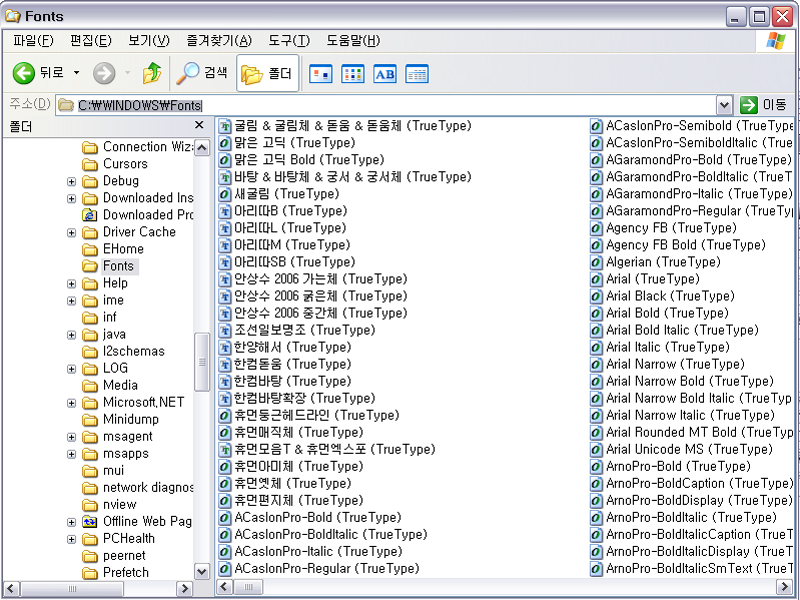
Task: Select the Minidump folder in the tree
Action: (x=131, y=420)
